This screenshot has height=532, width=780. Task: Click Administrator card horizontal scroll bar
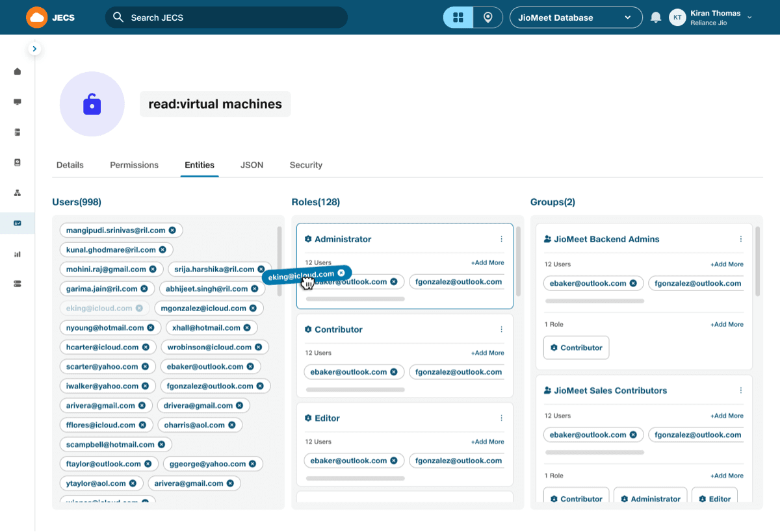click(x=356, y=299)
